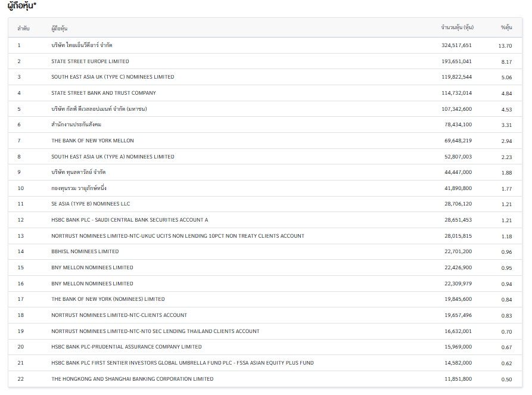Screen dimensions: 532x395
Task: Select SE ASIA (TYPE B) NOMINEES LLC
Action: pyautogui.click(x=91, y=204)
